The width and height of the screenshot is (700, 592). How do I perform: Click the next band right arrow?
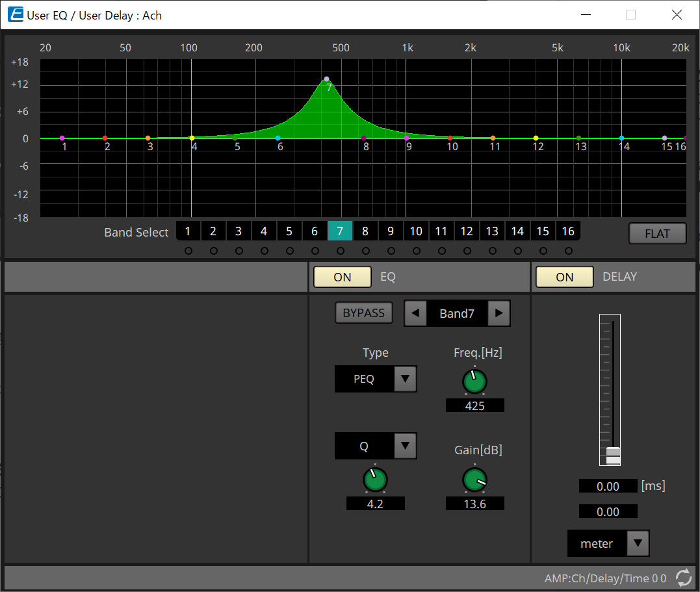(x=499, y=313)
